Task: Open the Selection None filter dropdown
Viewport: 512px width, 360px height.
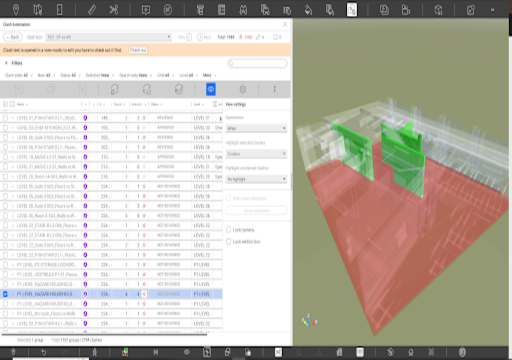Action: [x=100, y=75]
